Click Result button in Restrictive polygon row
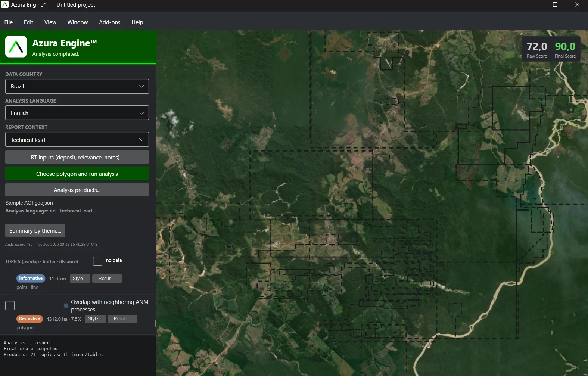 [x=122, y=319]
